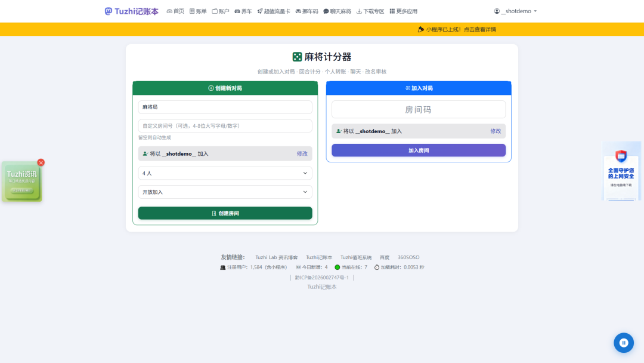Screen dimensions: 644x363
Task: Click 修改 in the join panel
Action: coord(496,131)
